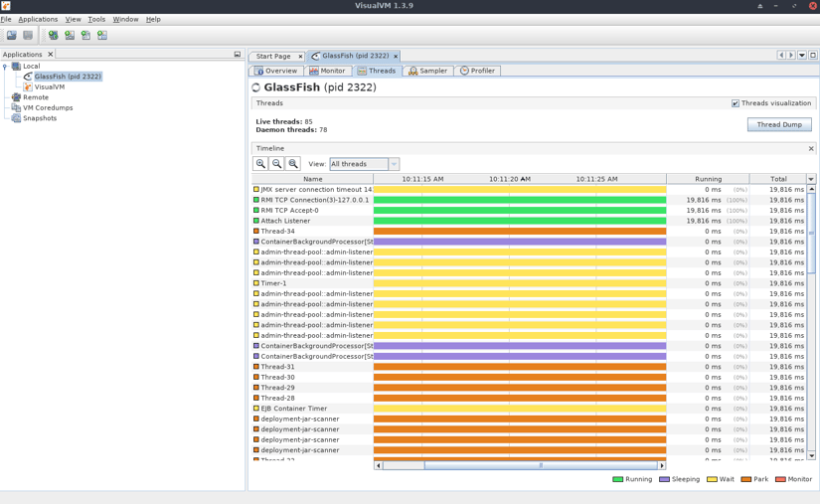Screen dimensions: 820x504
Task: Click Add Application Snapshot toolbar icon
Action: (102, 35)
